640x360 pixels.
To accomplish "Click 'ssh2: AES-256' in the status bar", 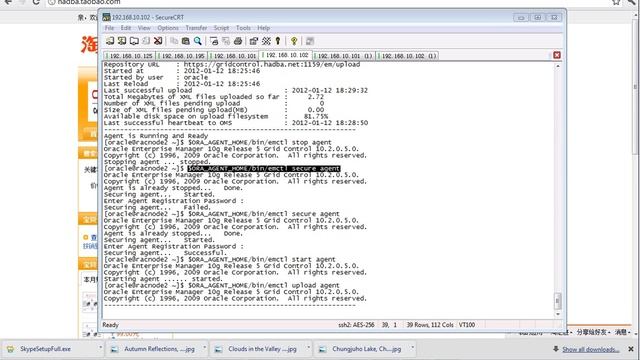I will [x=356, y=325].
